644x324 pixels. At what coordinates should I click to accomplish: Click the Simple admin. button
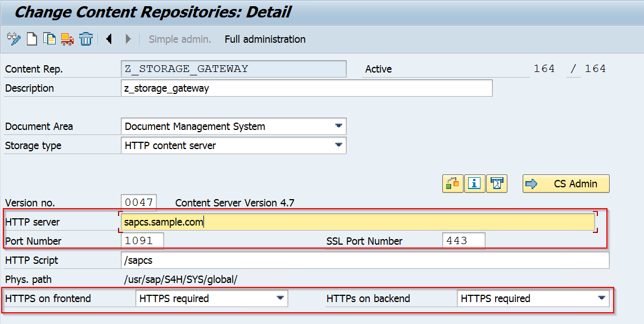[180, 39]
